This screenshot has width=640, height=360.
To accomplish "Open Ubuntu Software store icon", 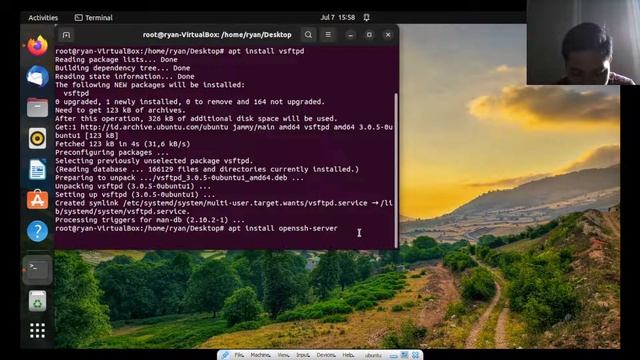I will point(37,200).
